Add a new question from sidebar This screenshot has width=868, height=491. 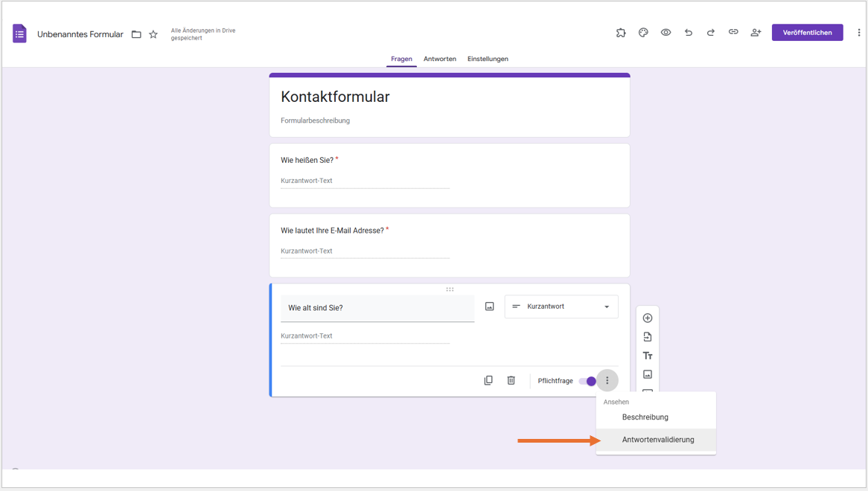(648, 318)
